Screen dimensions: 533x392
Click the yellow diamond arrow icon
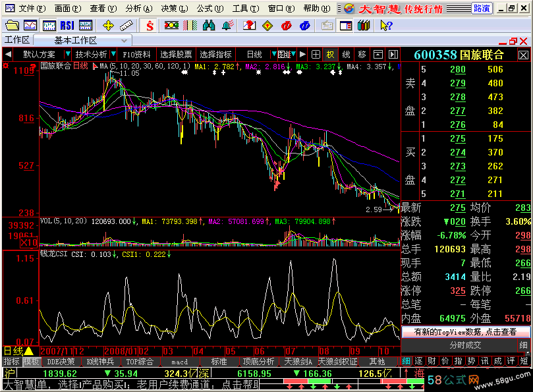267,26
